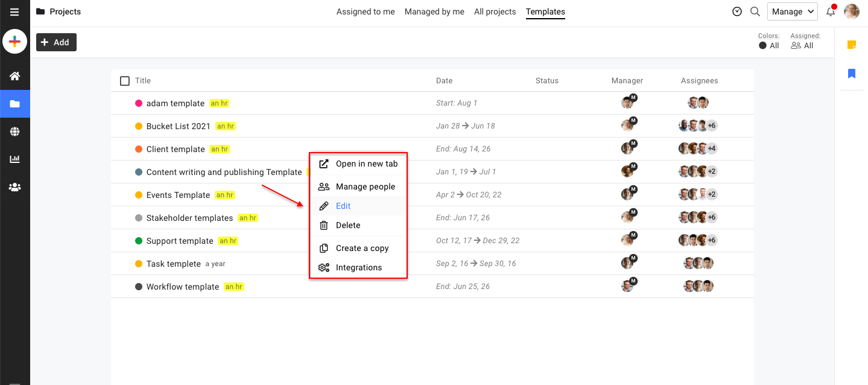Image resolution: width=868 pixels, height=385 pixels.
Task: Select the Templates tab
Action: point(545,11)
